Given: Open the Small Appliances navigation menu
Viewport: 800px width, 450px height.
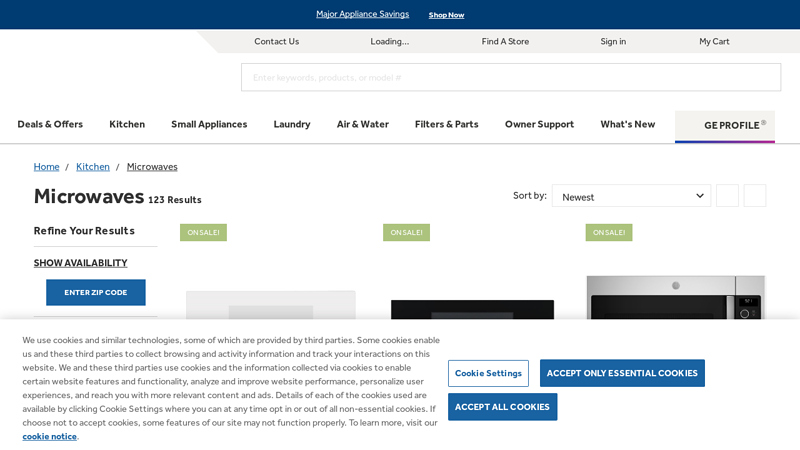Looking at the screenshot, I should (x=209, y=125).
